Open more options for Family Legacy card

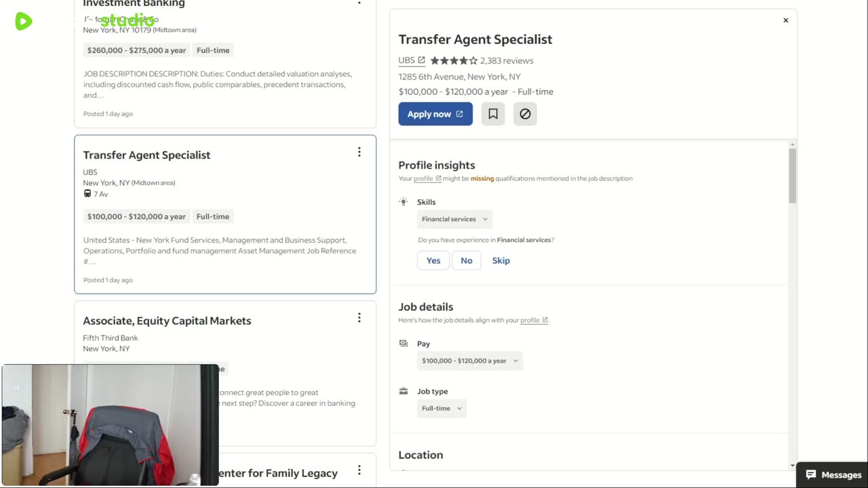pyautogui.click(x=359, y=470)
